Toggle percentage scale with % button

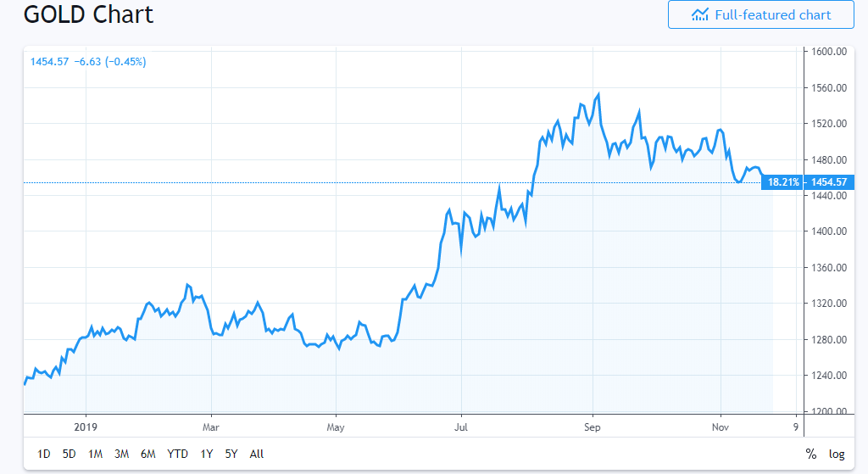click(x=811, y=454)
